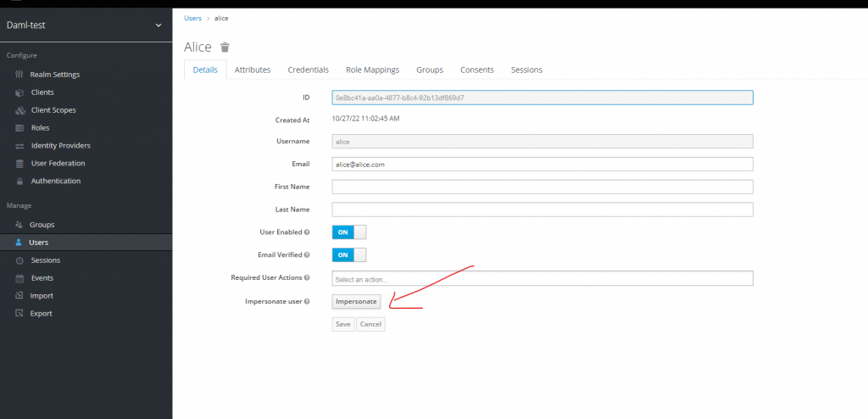Click the alice breadcrumb text

(x=221, y=19)
